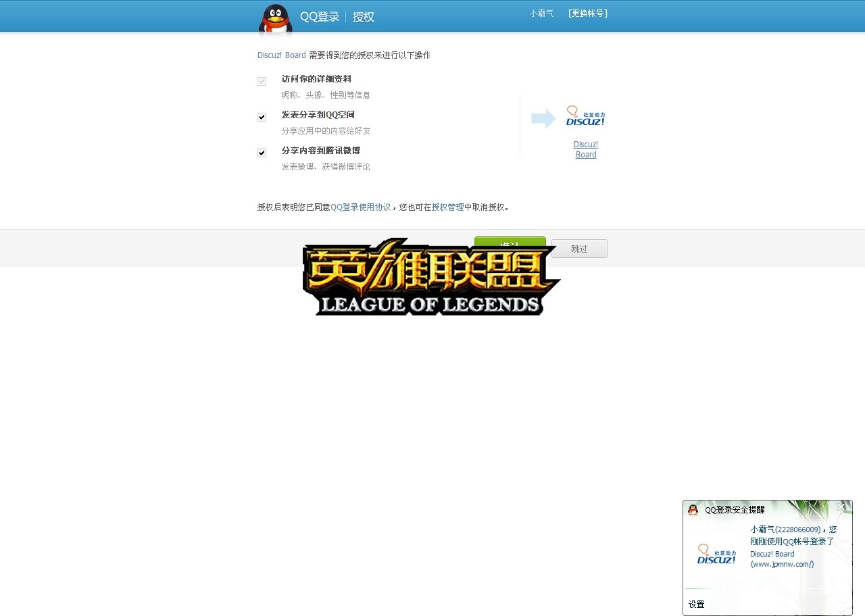This screenshot has width=865, height=616.
Task: Click the League of Legends logo image
Action: [430, 277]
